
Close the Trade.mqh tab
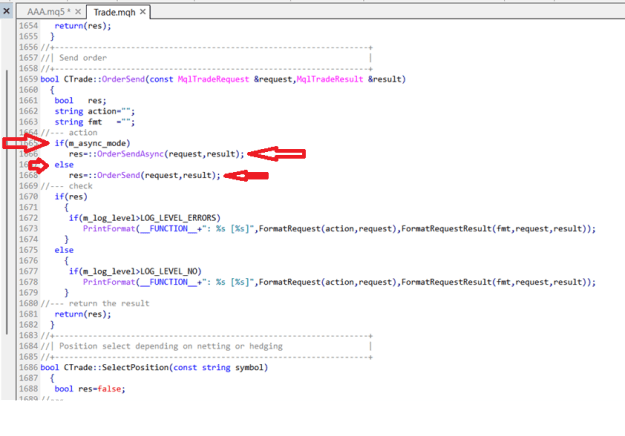143,12
